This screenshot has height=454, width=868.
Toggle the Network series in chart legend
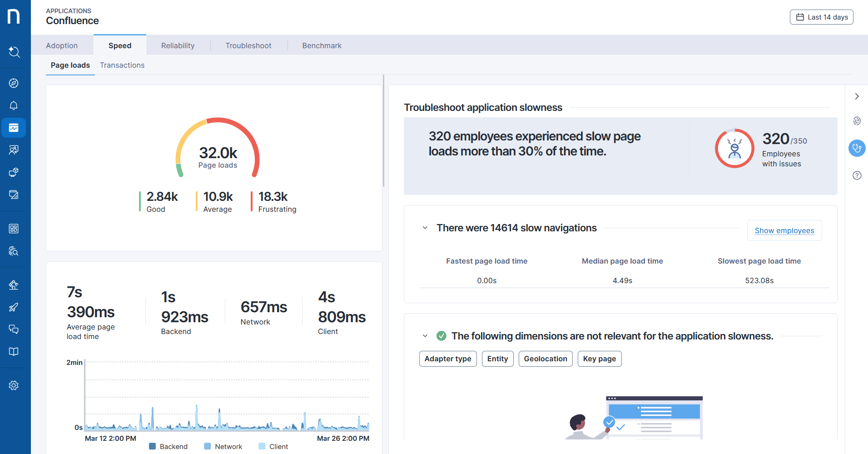223,446
